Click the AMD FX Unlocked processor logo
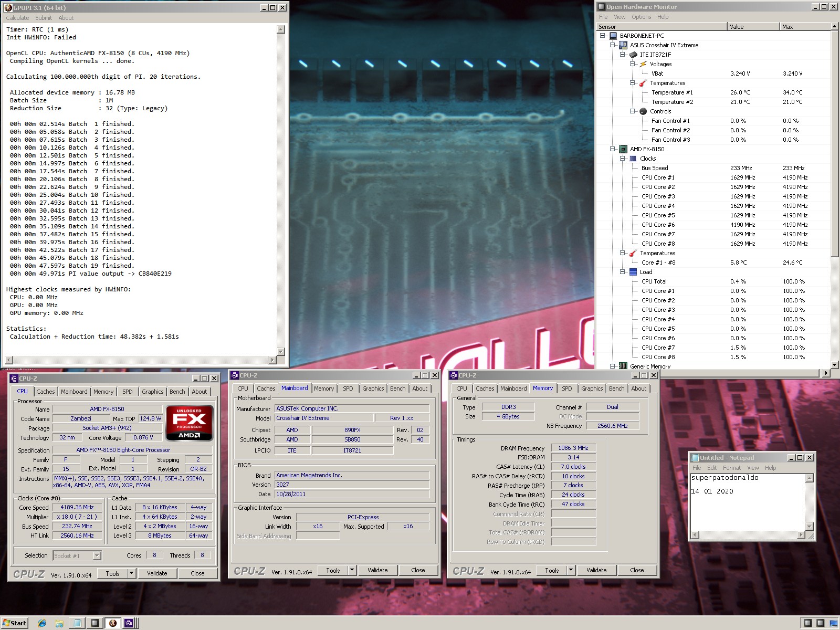 [x=189, y=423]
